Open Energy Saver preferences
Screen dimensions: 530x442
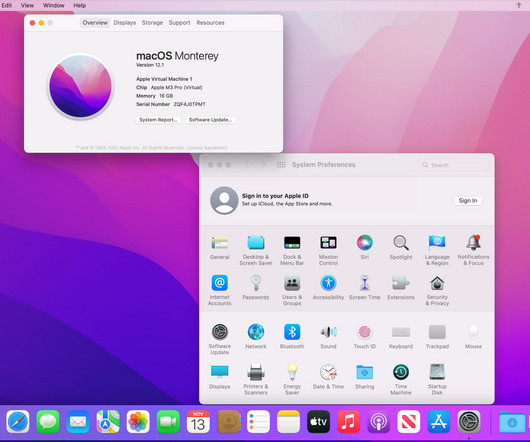pos(292,380)
